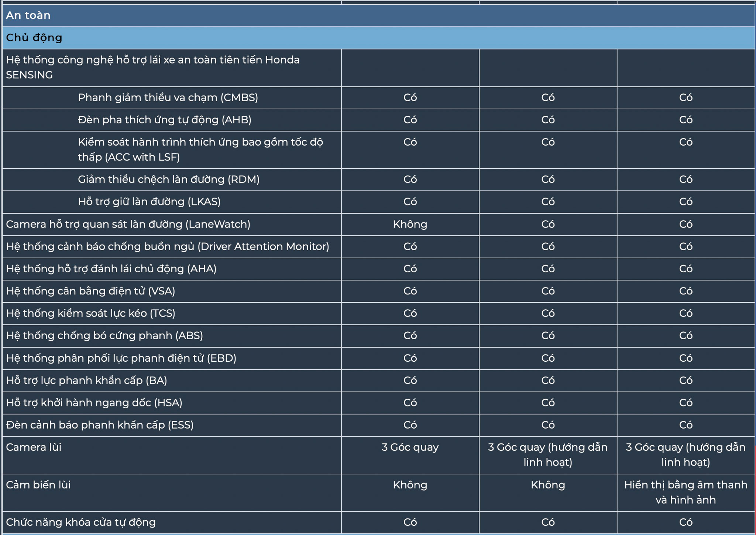Viewport: 756px width, 535px height.
Task: Select 'Chức năng khóa cửa tự động' label
Action: point(81,522)
